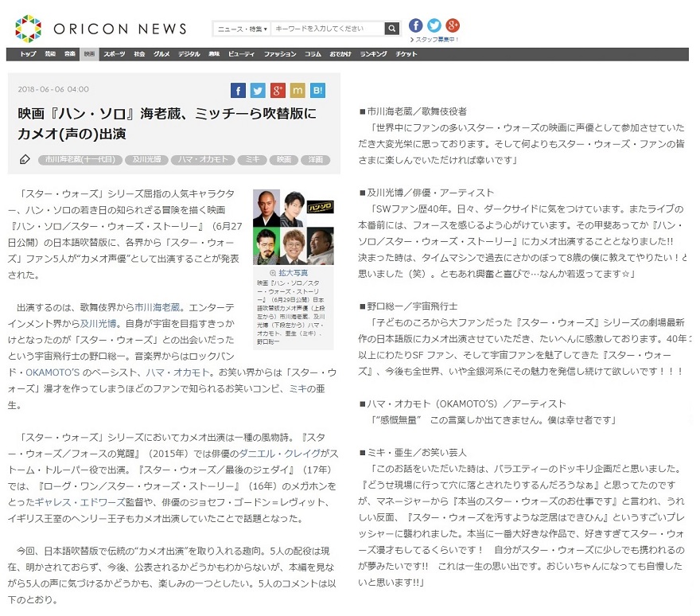Open the コラム navigation tab
This screenshot has height=616, width=700.
click(x=313, y=54)
